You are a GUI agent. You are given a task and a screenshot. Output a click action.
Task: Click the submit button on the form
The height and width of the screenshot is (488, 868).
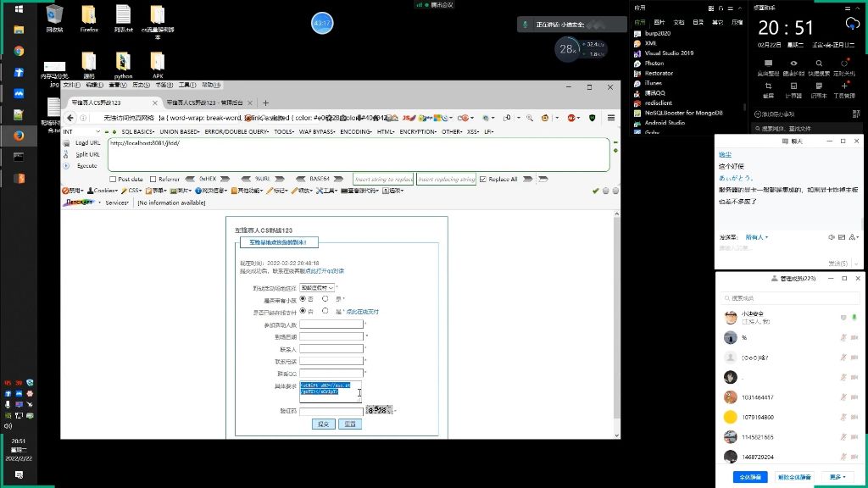pyautogui.click(x=323, y=424)
